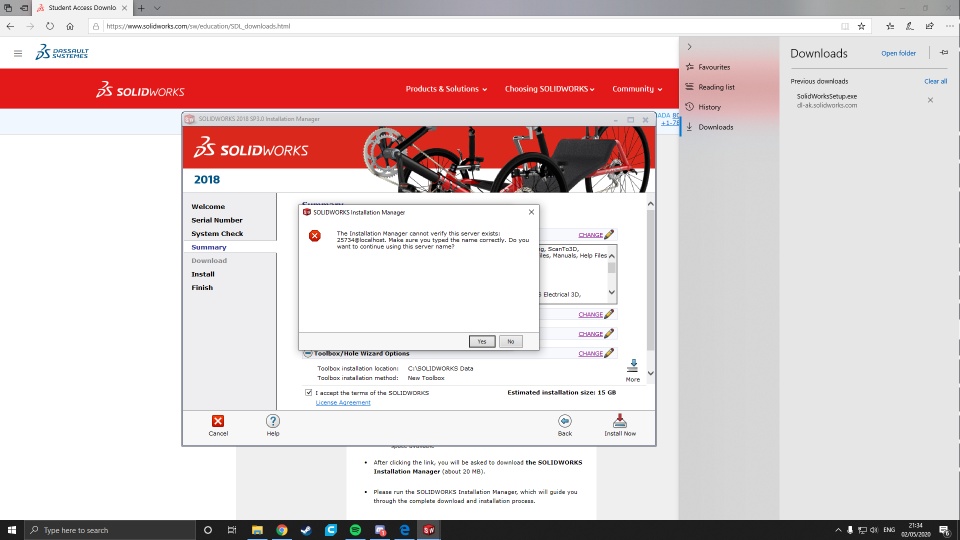Image resolution: width=960 pixels, height=540 pixels.
Task: Open a new browser tab
Action: pos(141,8)
